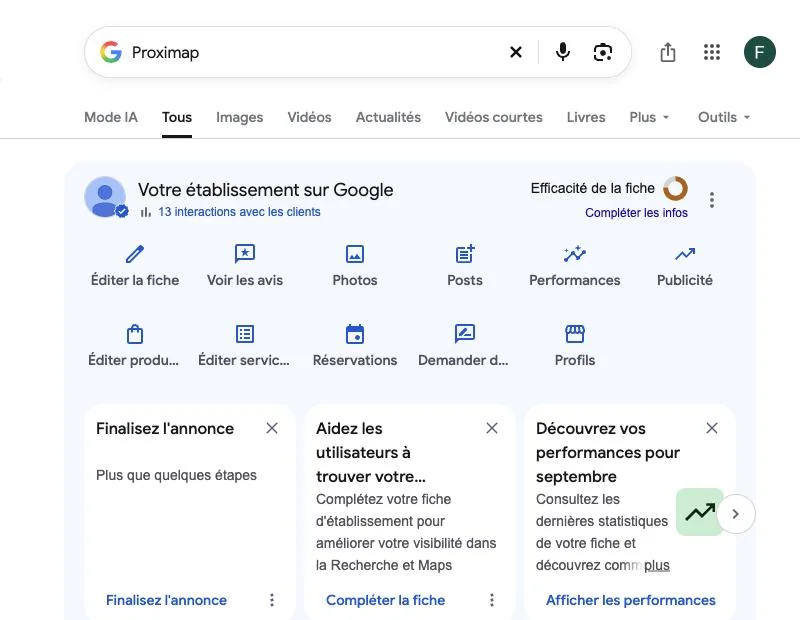Switch to Livres tab
This screenshot has height=620, width=800.
tap(586, 117)
